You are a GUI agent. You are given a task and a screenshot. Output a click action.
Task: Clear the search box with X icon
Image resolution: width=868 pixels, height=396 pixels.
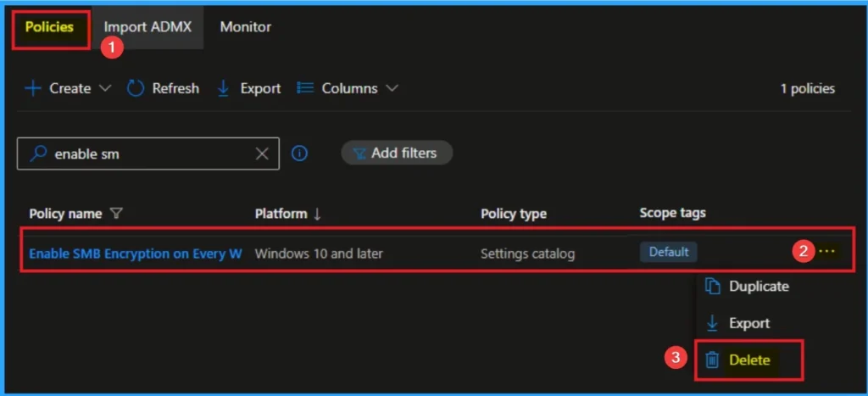pyautogui.click(x=262, y=153)
